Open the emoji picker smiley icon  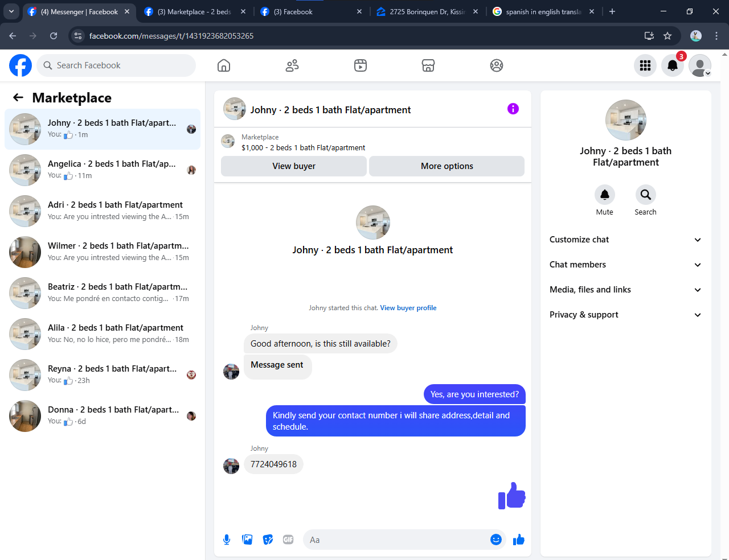click(496, 540)
